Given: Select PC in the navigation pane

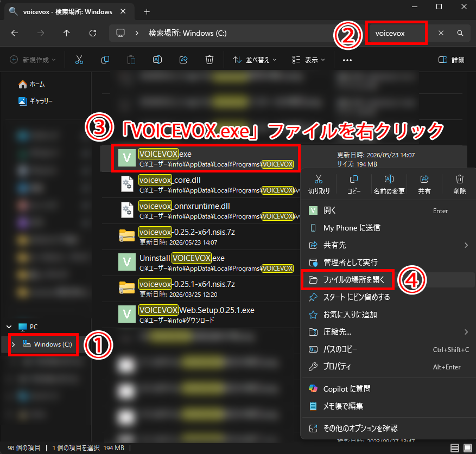Looking at the screenshot, I should (x=28, y=327).
